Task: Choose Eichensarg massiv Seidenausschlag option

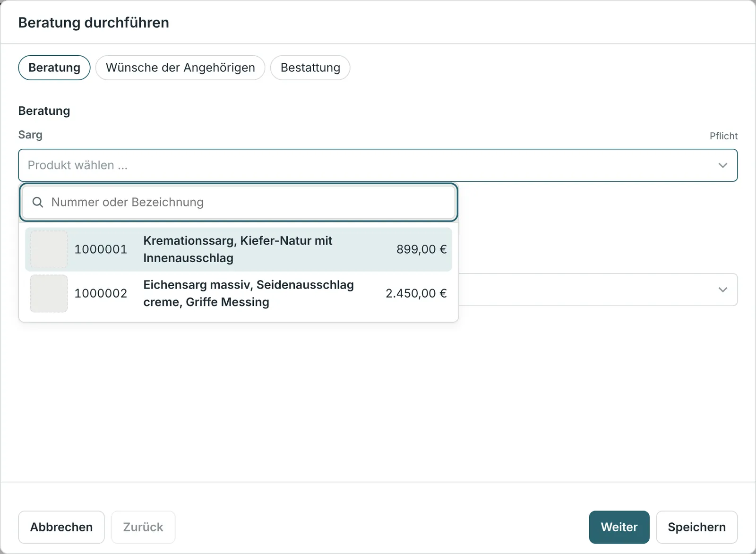Action: pos(239,293)
